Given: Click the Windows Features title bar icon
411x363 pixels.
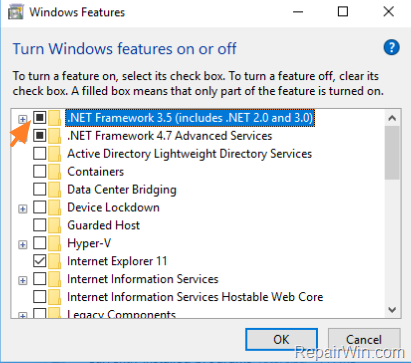Looking at the screenshot, I should (16, 12).
